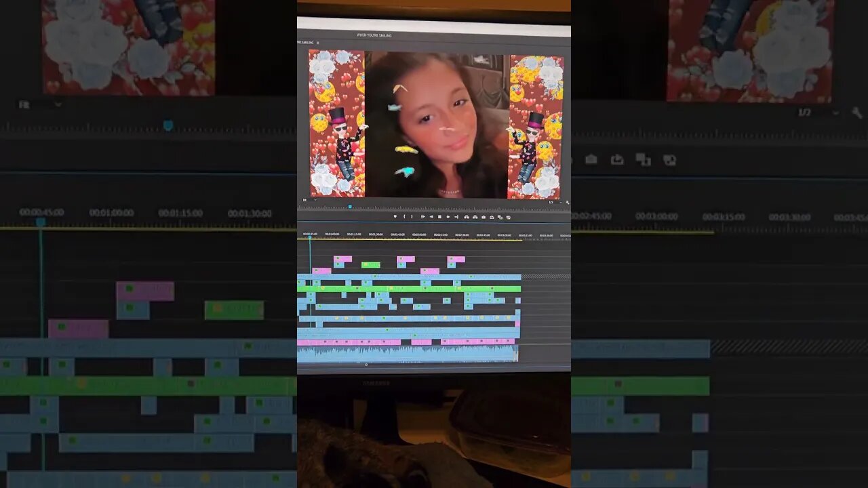Click the Program Monitor video preview
The width and height of the screenshot is (868, 488).
pos(436,125)
